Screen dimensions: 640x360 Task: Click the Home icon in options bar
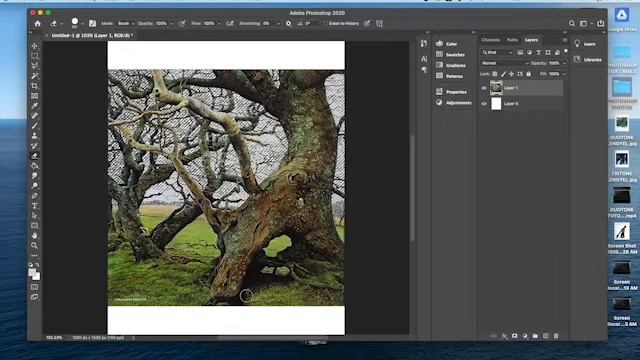coord(38,24)
